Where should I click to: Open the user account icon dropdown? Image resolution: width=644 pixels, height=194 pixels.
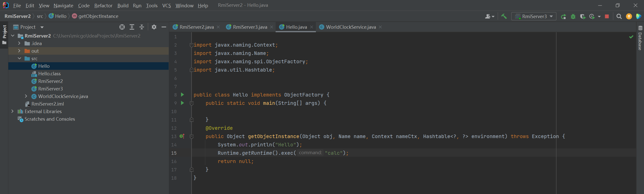[489, 16]
